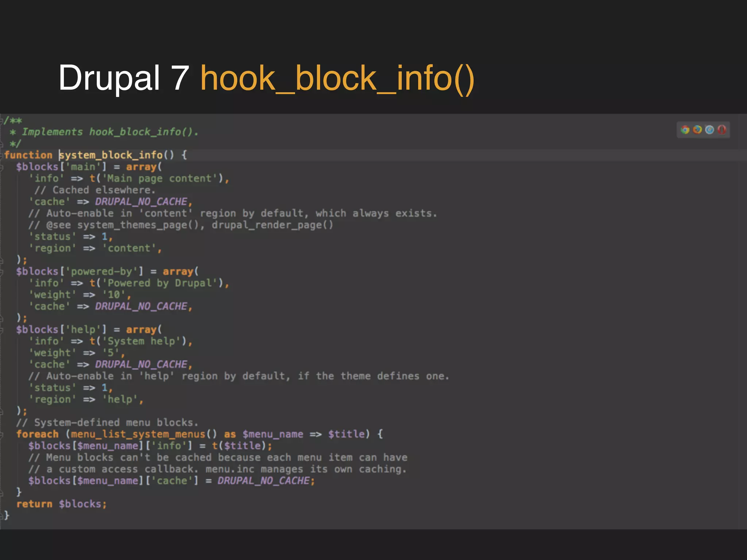Viewport: 747px width, 560px height.
Task: Click DRUPAL_NO_CACHE below 'Cached elsewhere' comment
Action: [x=141, y=202]
